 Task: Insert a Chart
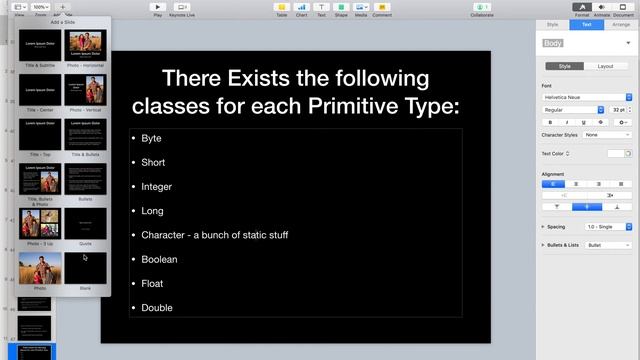click(301, 7)
